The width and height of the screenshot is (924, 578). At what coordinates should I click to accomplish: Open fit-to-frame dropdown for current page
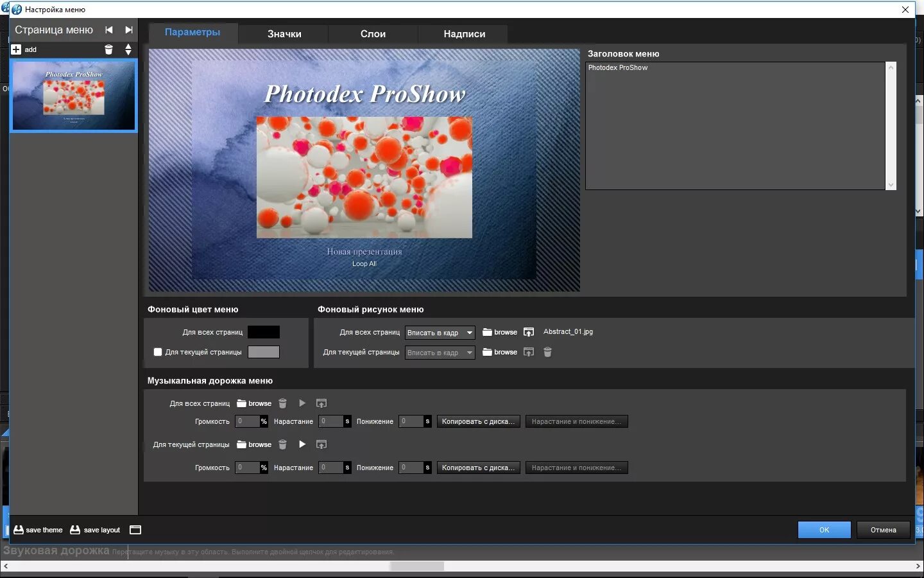pyautogui.click(x=440, y=353)
